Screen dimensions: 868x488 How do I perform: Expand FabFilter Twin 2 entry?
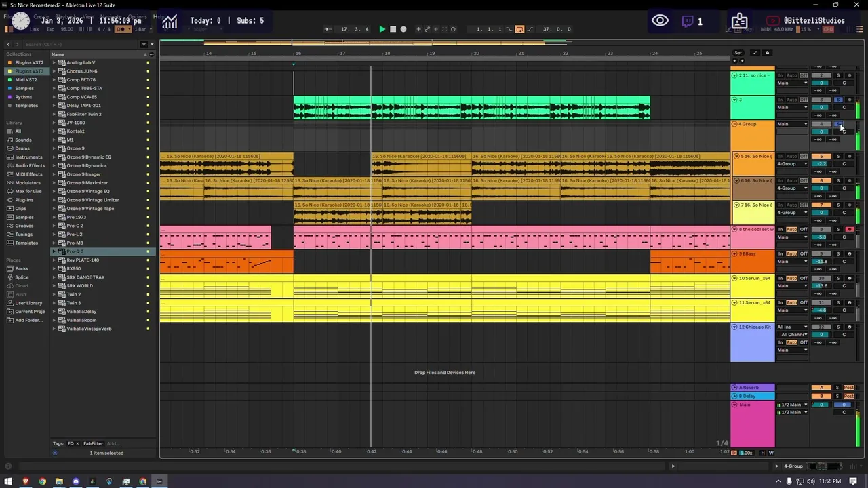click(54, 114)
